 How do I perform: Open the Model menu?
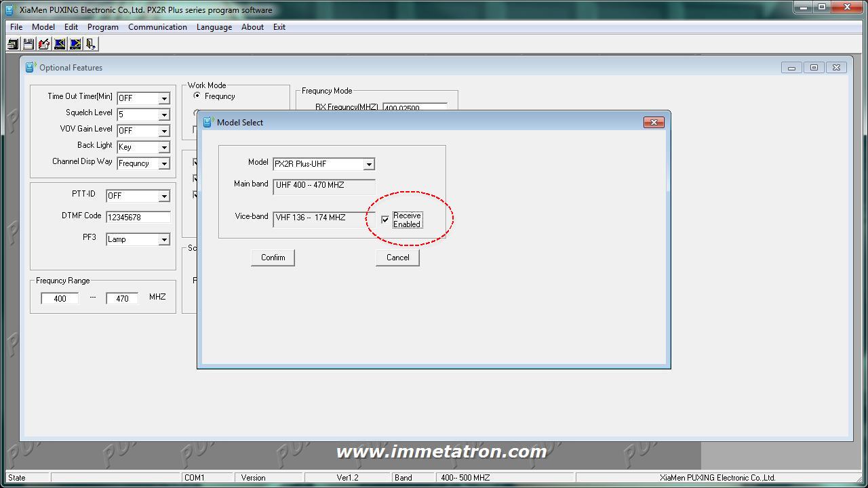click(x=43, y=27)
